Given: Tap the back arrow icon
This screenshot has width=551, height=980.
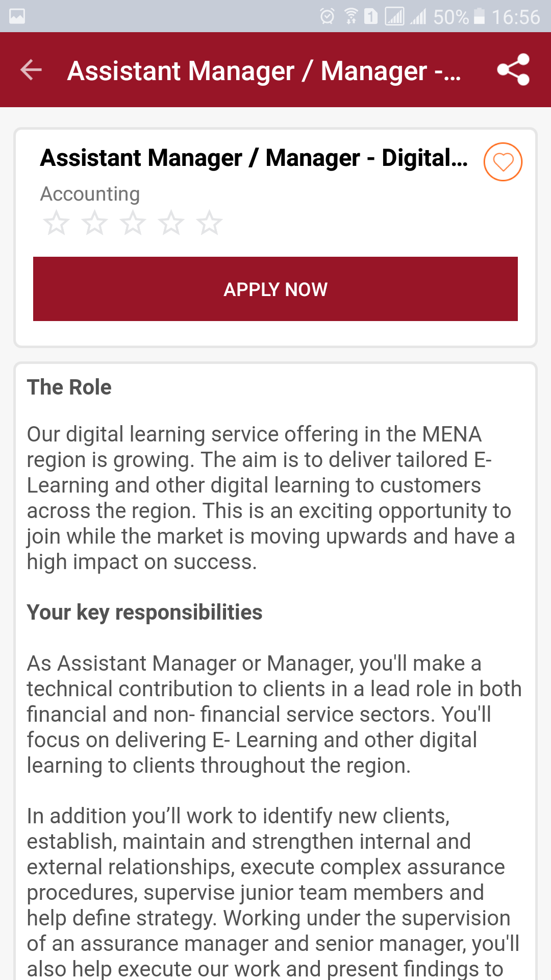Looking at the screenshot, I should pos(31,70).
